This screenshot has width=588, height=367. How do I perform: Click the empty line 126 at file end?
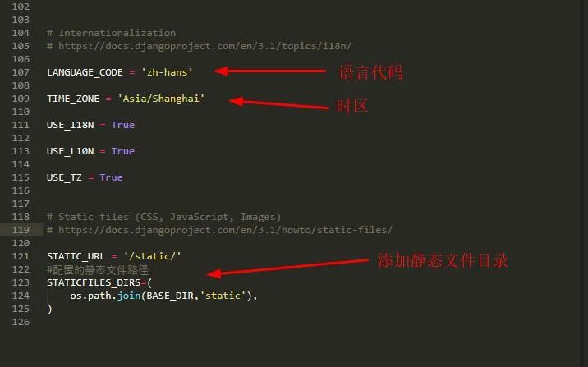(x=300, y=322)
